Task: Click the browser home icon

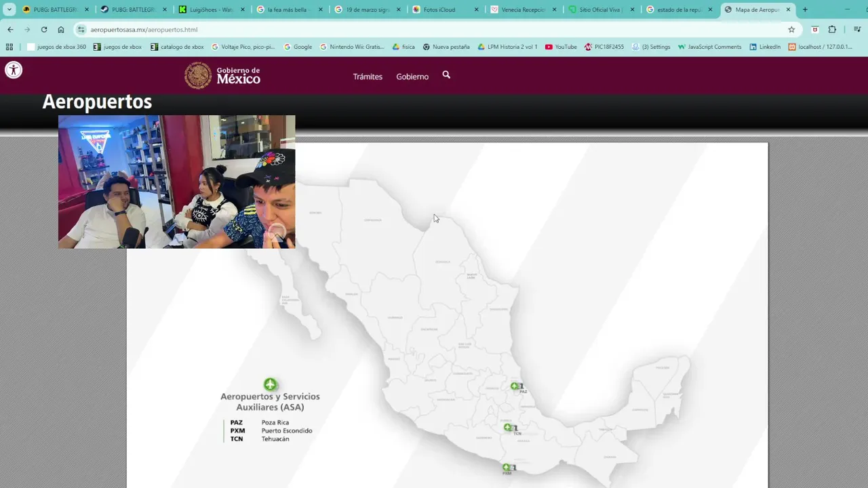Action: 61,30
